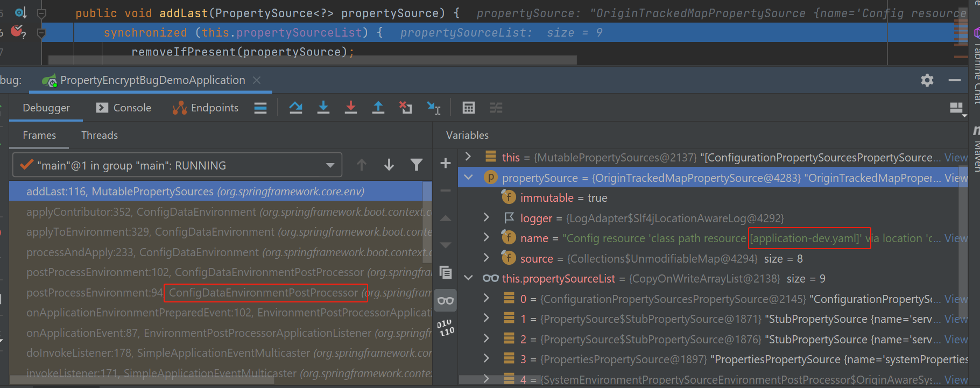This screenshot has width=980, height=388.
Task: Expand list element 1 StubPropertySource
Action: (487, 318)
